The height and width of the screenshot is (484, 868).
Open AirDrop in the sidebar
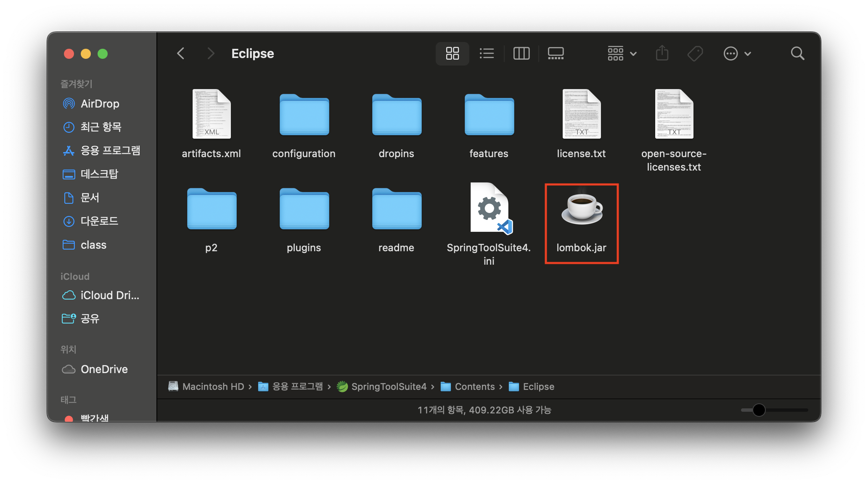(x=100, y=104)
